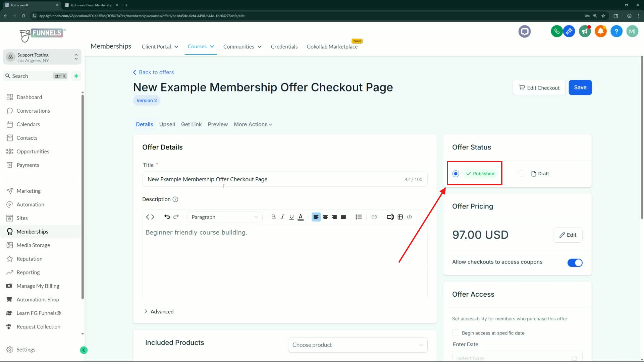Click into the description text area
The image size is (644, 362).
point(285,261)
